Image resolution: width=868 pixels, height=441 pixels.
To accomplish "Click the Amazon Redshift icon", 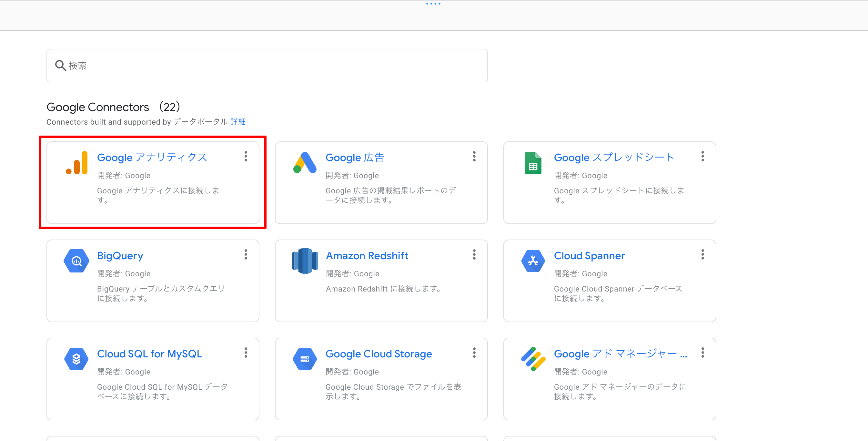I will 305,261.
